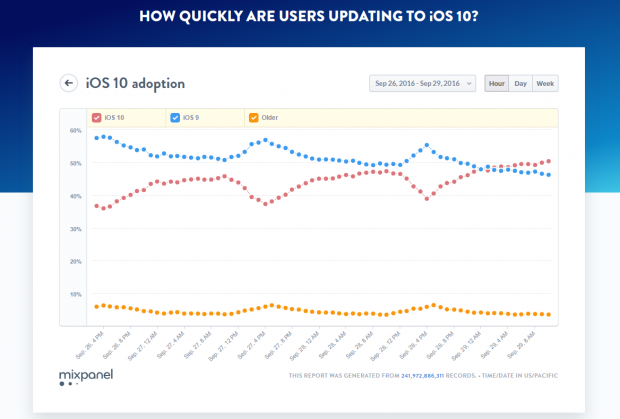Switch to the Day view
The width and height of the screenshot is (620, 419).
pyautogui.click(x=520, y=83)
